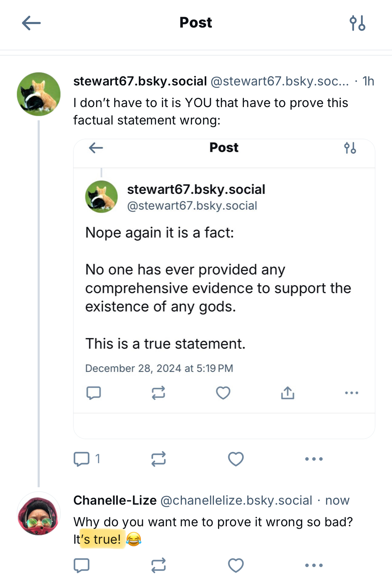Like Chanelle-Lize's reply
This screenshot has width=392, height=588.
click(x=236, y=565)
